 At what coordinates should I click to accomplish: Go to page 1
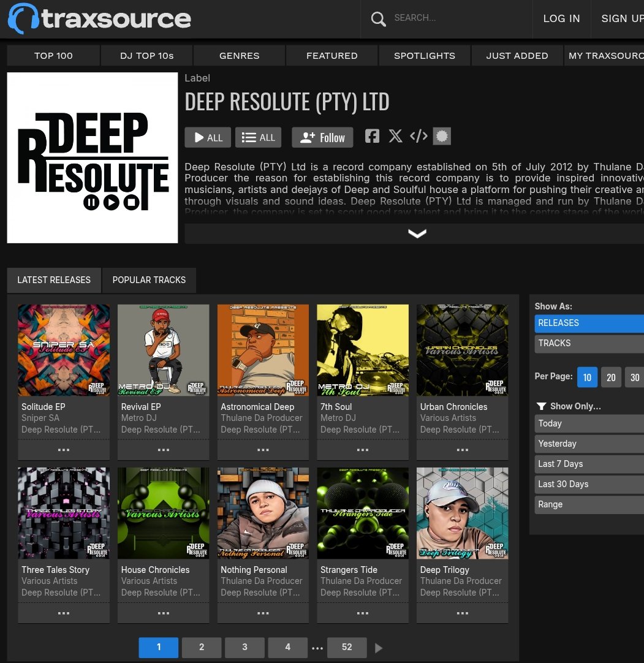pos(159,647)
